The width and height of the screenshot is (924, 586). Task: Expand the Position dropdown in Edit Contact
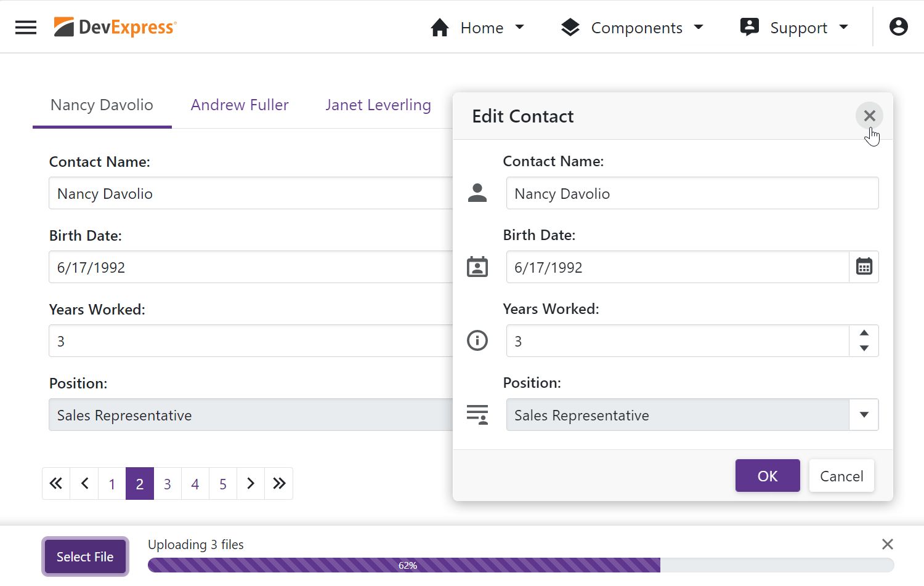864,415
